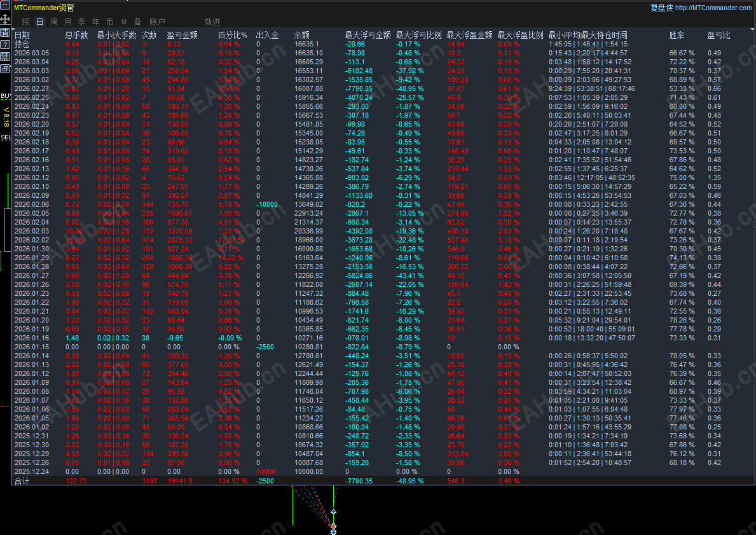Click the 10000 deposit value

click(266, 472)
